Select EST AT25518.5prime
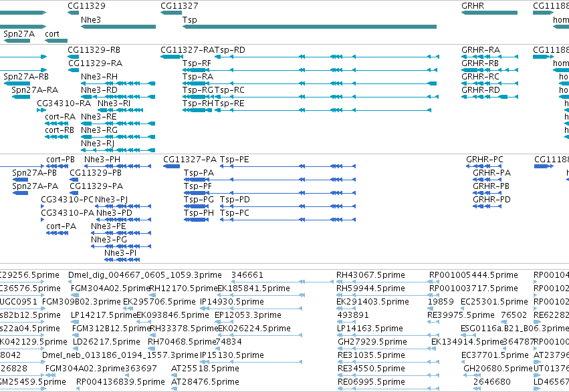 point(174,376)
